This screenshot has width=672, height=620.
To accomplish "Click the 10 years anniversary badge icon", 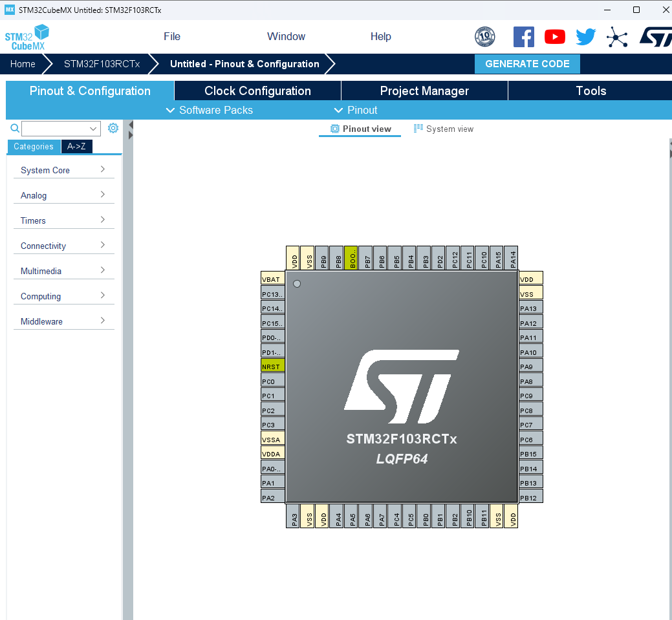I will click(484, 37).
